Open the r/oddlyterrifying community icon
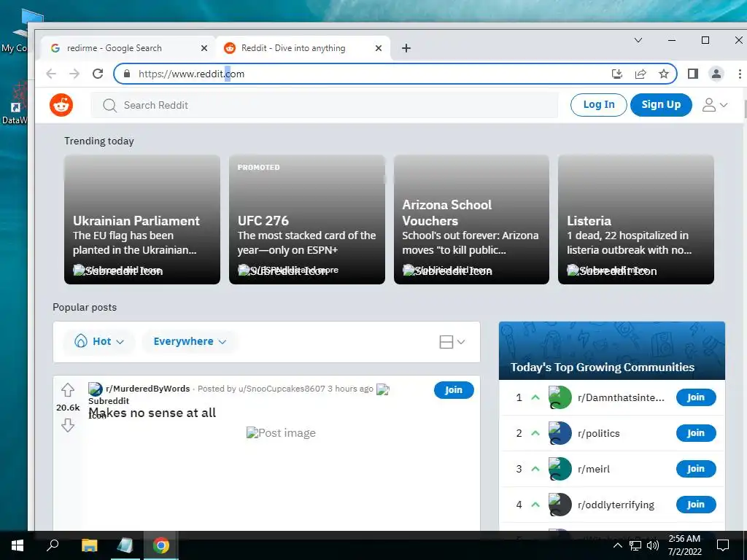This screenshot has height=560, width=747. tap(560, 505)
